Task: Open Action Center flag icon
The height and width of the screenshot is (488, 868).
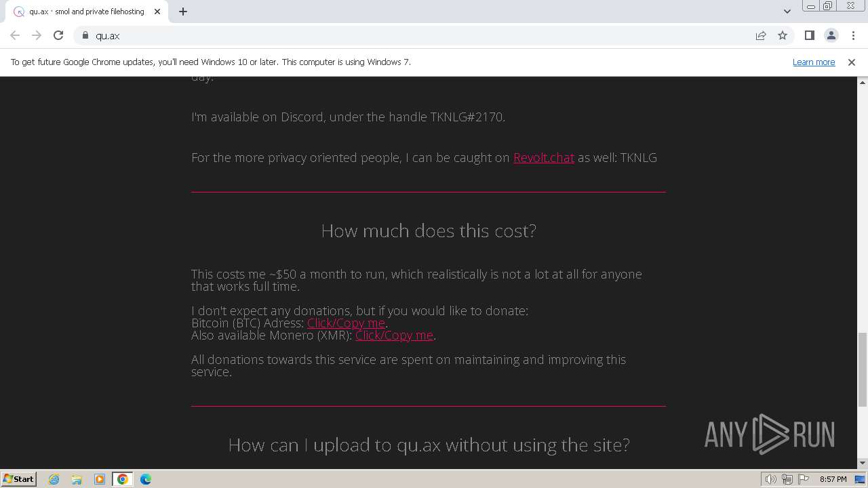Action: pos(804,479)
